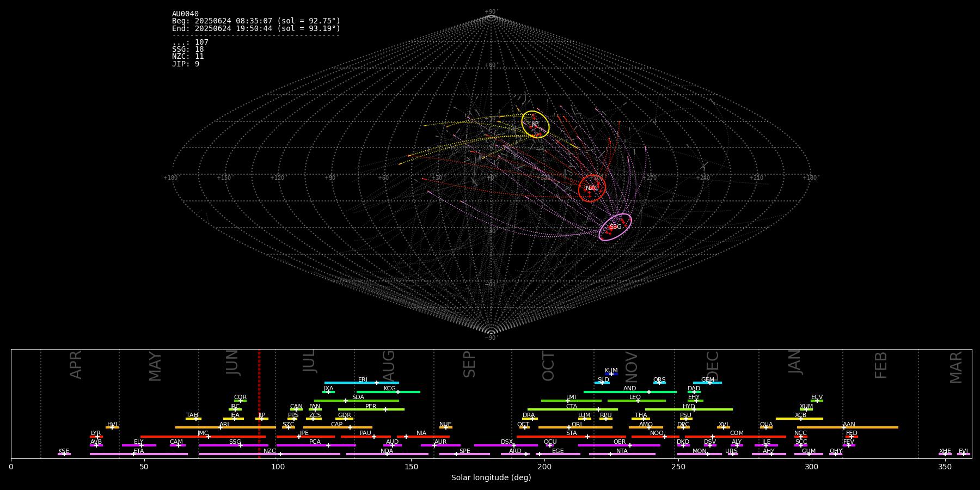Click the green PER shower bar
The width and height of the screenshot is (980, 490).
click(x=371, y=409)
